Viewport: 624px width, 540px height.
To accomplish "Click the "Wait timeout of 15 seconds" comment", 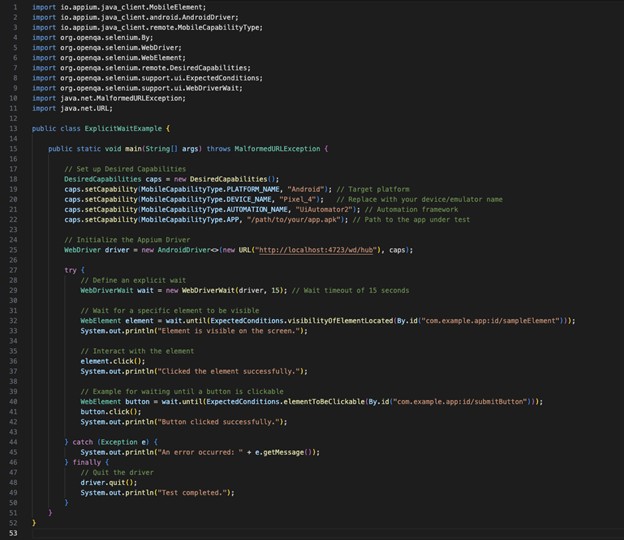I will click(x=350, y=290).
